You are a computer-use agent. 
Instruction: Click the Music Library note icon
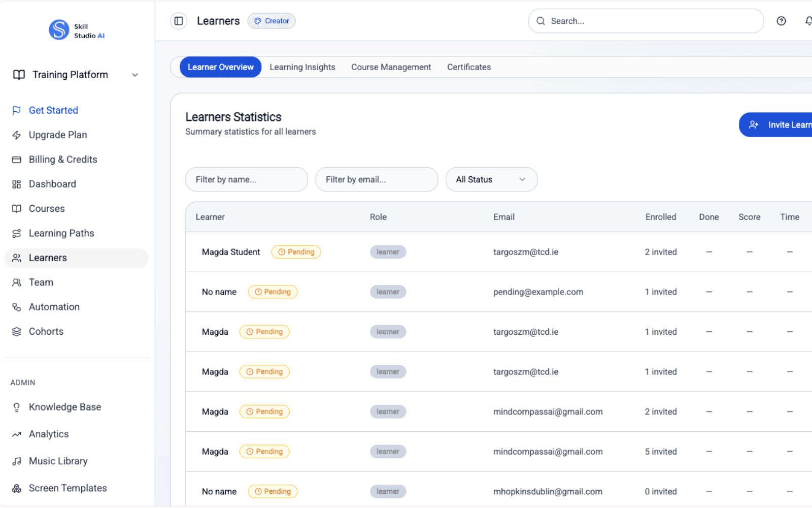click(x=17, y=461)
